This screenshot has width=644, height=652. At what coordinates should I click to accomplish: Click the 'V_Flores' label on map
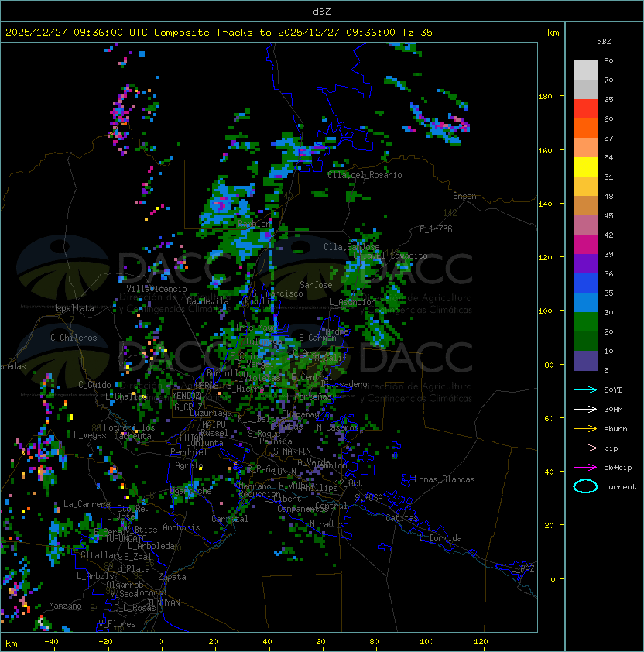(117, 624)
